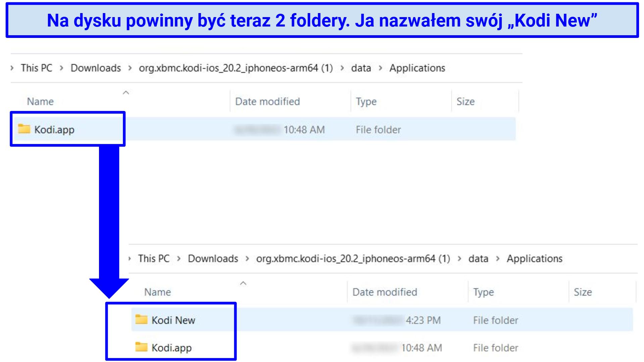The width and height of the screenshot is (644, 362).
Task: Expand chevron after org.xbmc folder in upper breadcrumb
Action: [x=342, y=68]
